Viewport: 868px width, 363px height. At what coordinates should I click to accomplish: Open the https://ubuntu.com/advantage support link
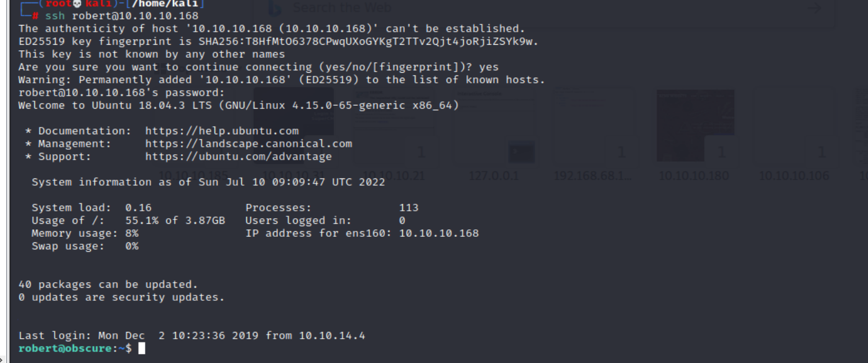point(238,157)
